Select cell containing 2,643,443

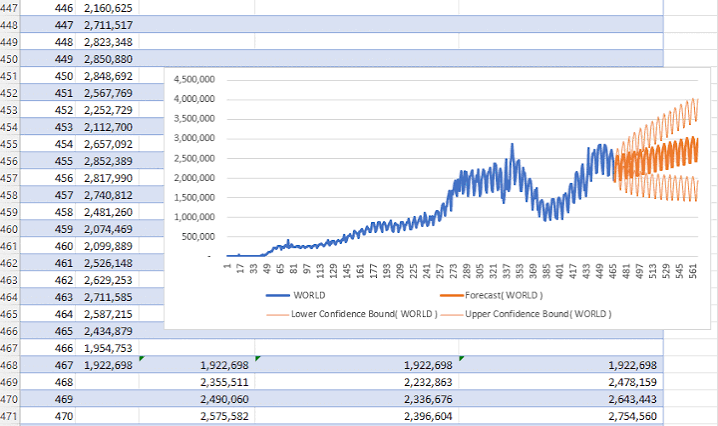pos(561,399)
